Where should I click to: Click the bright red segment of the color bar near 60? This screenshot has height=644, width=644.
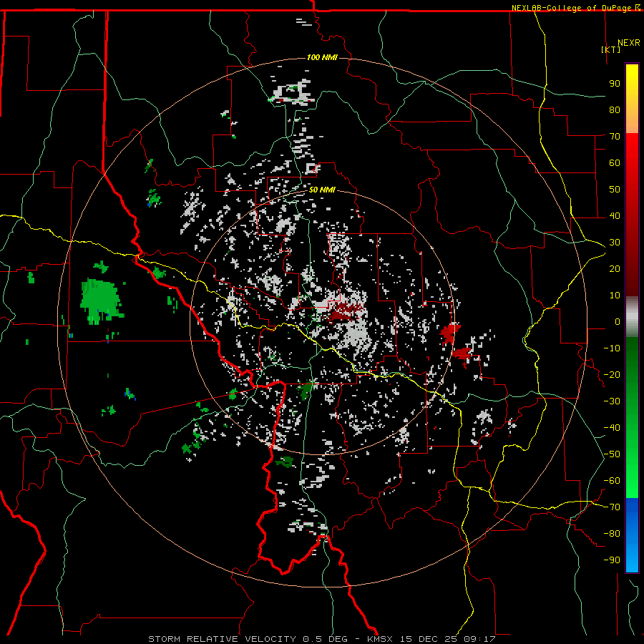pos(632,156)
